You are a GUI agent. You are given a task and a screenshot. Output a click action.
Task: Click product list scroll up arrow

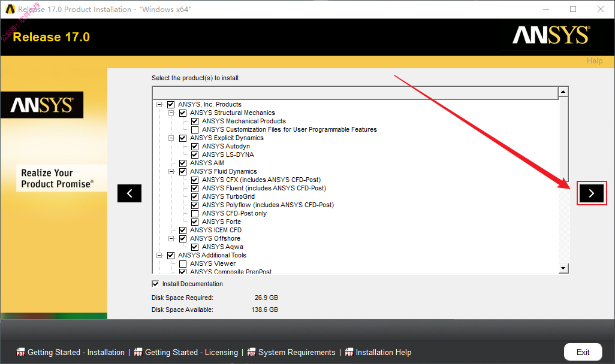click(563, 92)
